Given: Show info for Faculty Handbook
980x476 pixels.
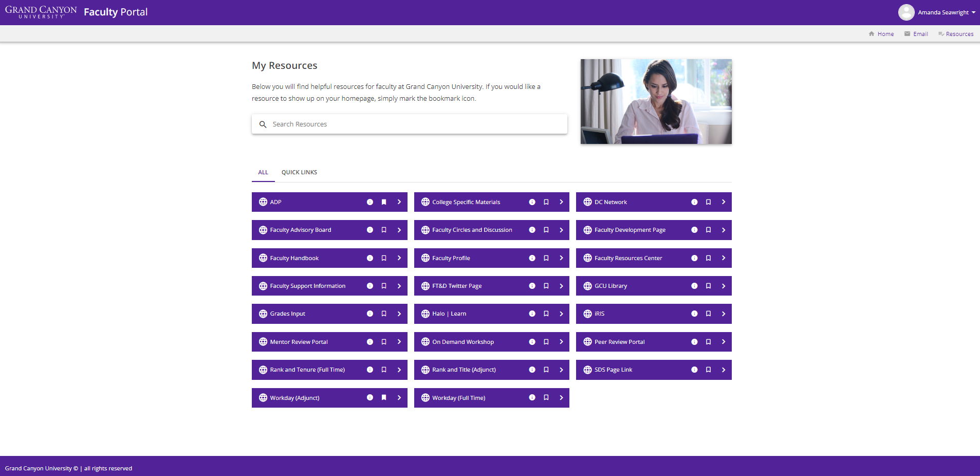Looking at the screenshot, I should (370, 258).
